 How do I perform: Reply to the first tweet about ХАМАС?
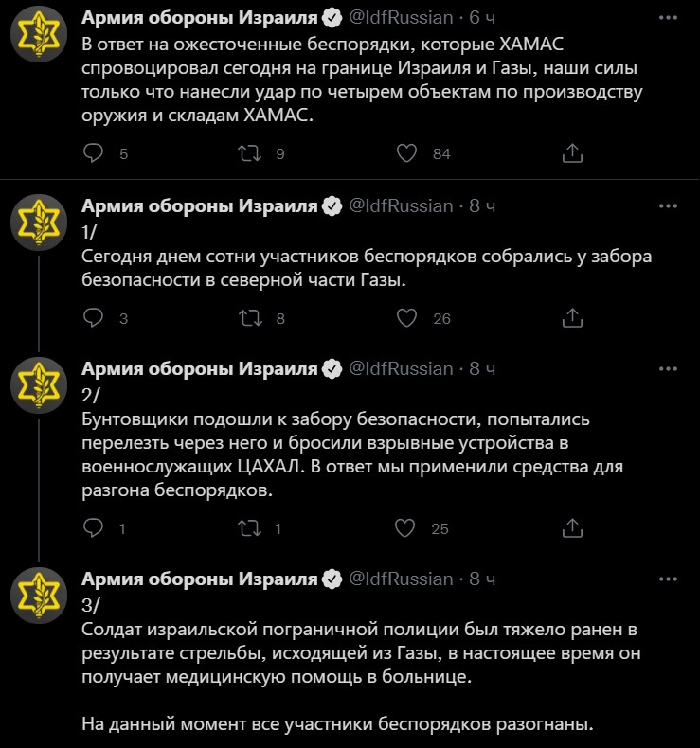[93, 153]
